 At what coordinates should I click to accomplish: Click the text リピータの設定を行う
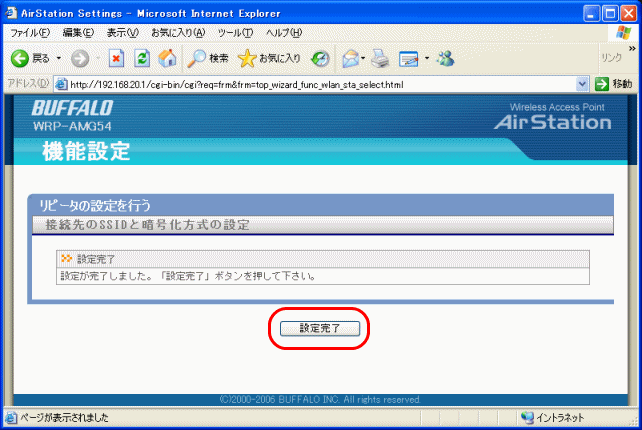95,206
